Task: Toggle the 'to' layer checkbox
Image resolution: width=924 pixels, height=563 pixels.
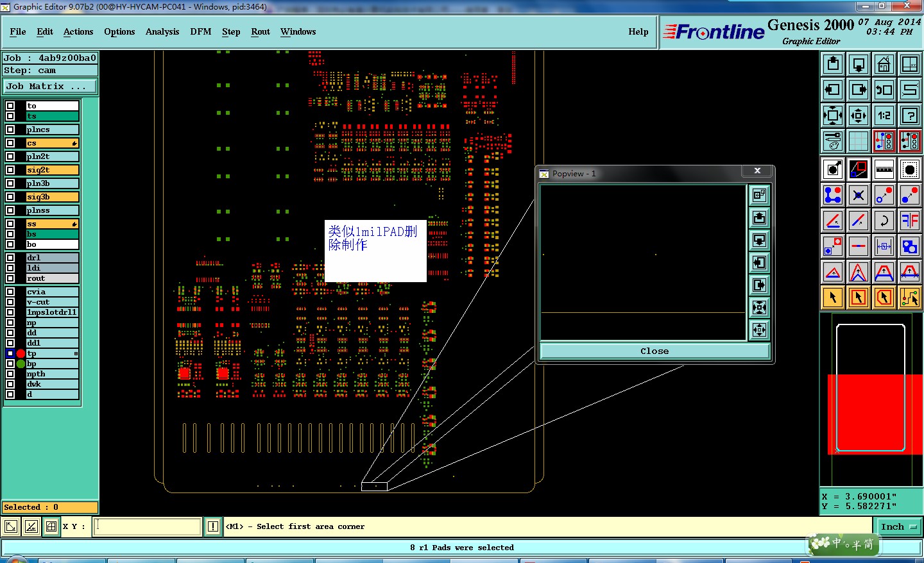Action: 10,106
